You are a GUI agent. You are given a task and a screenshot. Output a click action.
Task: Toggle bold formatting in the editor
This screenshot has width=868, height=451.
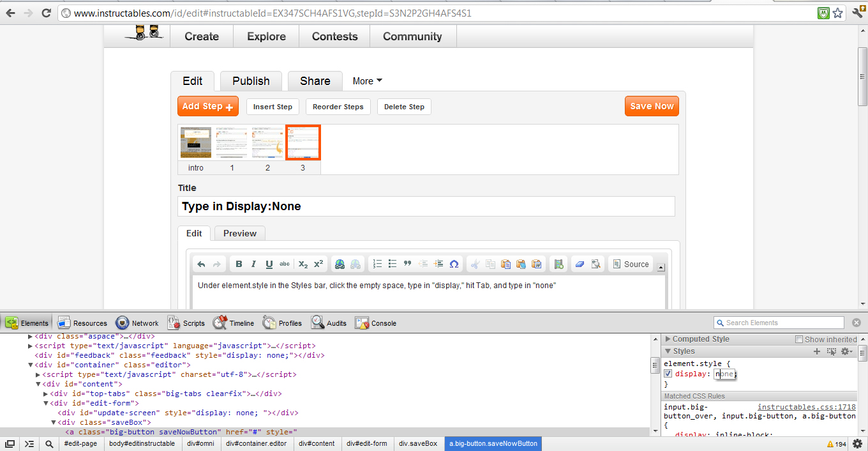(239, 263)
